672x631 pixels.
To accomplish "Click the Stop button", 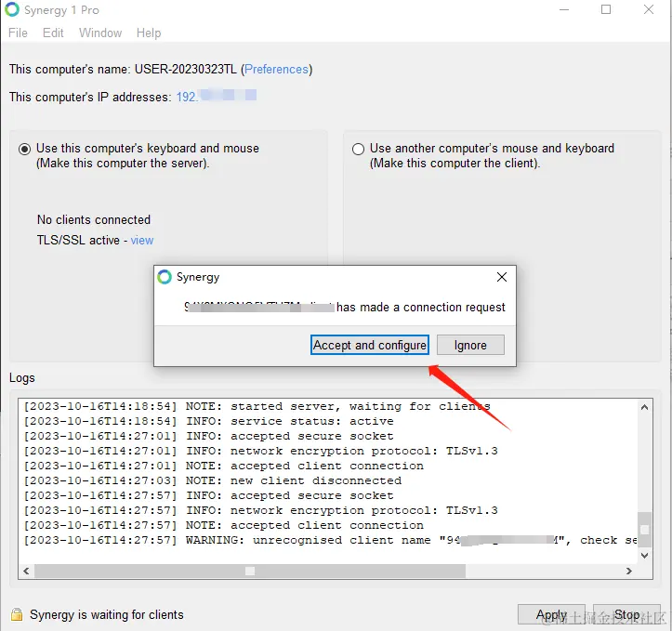I will pyautogui.click(x=626, y=614).
